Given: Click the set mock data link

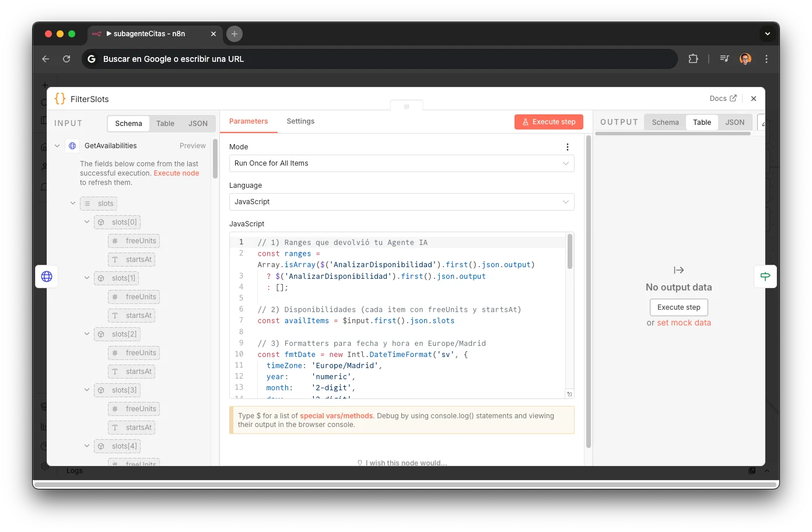Looking at the screenshot, I should [x=684, y=323].
